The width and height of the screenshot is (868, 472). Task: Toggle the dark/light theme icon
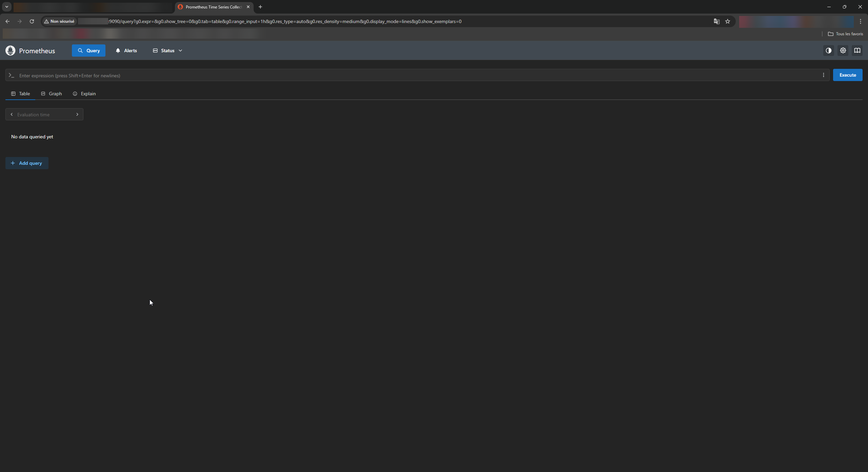coord(829,51)
